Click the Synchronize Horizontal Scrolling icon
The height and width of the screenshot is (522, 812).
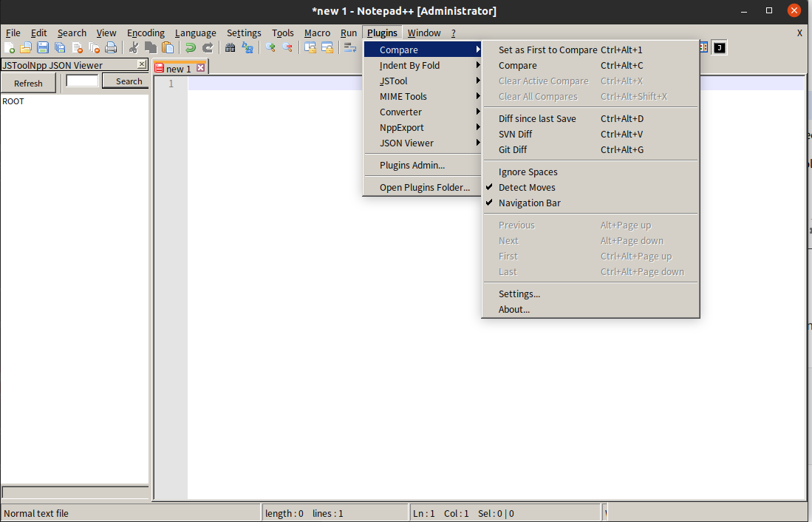point(327,48)
